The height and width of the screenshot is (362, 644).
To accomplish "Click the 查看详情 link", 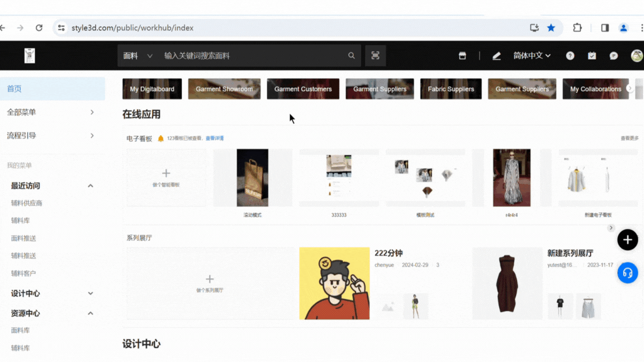I will click(x=215, y=138).
